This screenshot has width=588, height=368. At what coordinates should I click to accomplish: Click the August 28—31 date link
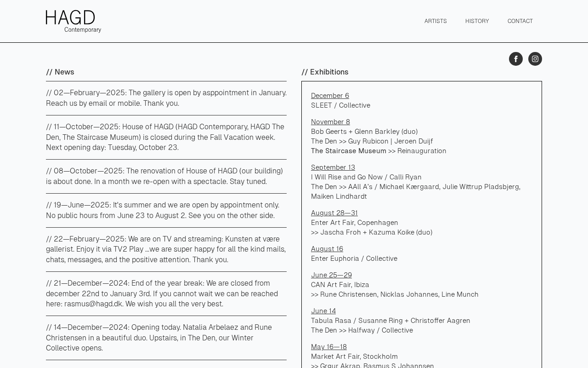point(334,213)
